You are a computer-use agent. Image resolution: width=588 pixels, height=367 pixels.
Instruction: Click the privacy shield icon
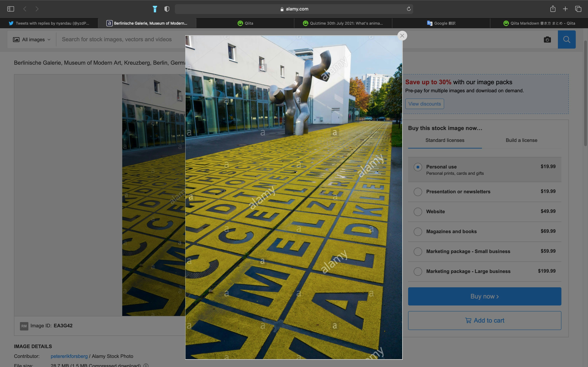point(167,9)
